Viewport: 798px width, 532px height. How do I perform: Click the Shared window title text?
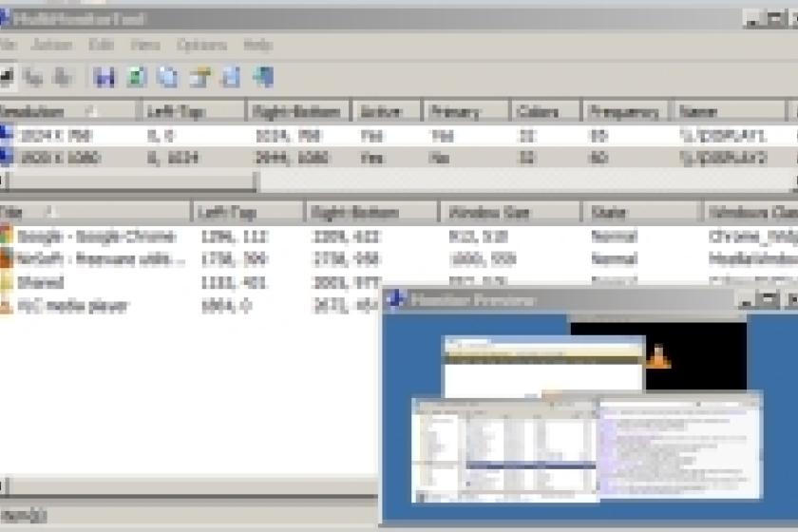tap(41, 282)
